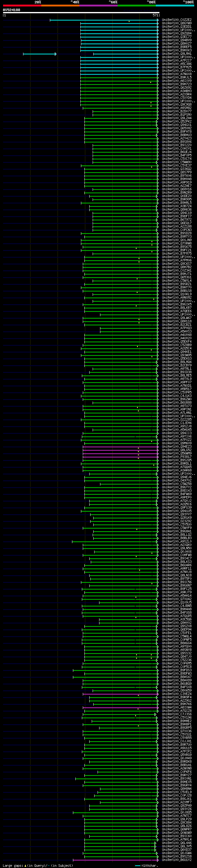Select label UniRef100_Q9LP29
Image resolution: width=197 pixels, height=868 pixels.
pyautogui.click(x=176, y=819)
